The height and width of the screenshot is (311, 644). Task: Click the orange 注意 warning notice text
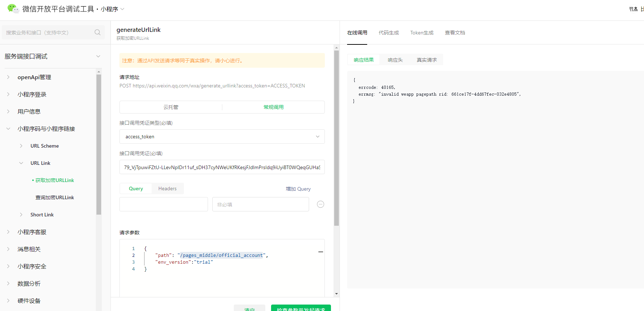(183, 61)
